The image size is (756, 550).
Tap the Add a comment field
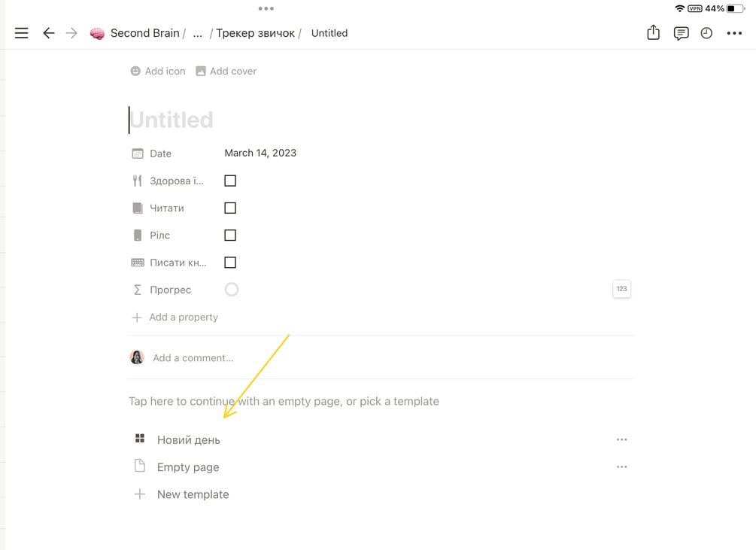[193, 358]
